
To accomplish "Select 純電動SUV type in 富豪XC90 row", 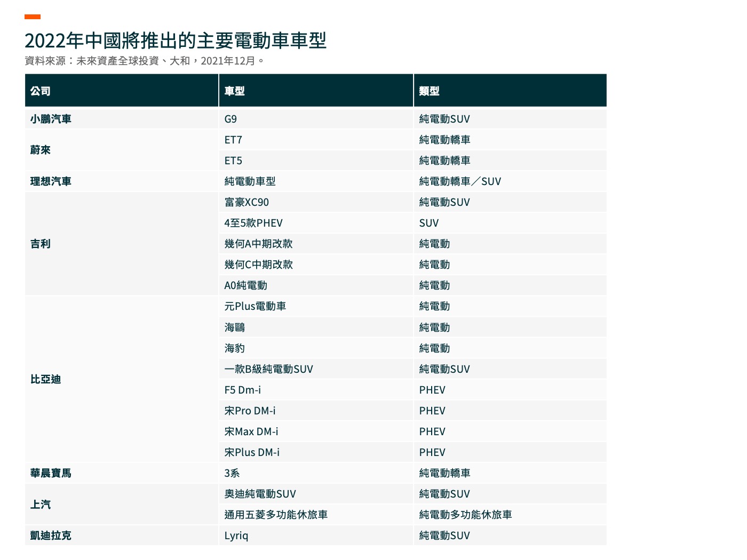I will (510, 202).
